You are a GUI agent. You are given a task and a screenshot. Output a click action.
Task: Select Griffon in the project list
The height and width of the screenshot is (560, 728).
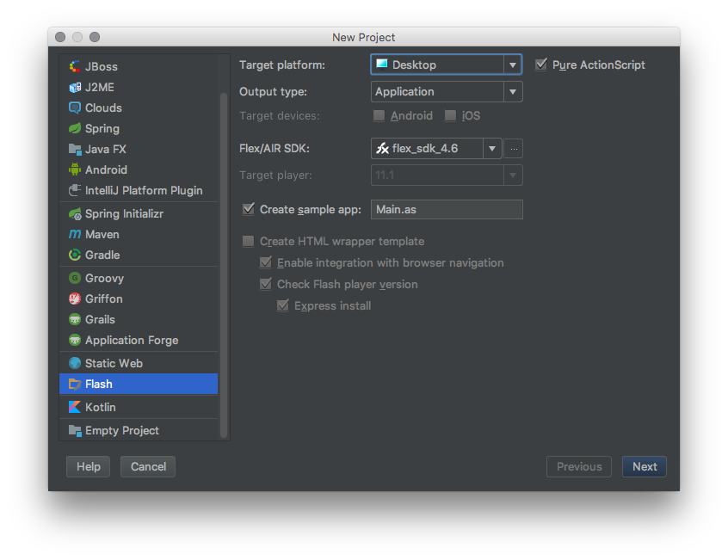(x=139, y=298)
